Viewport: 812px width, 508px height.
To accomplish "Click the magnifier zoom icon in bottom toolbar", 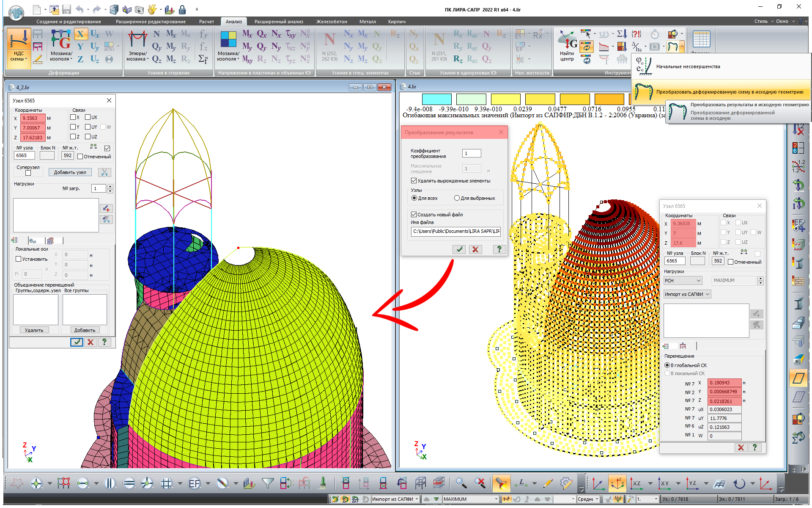I will (461, 483).
